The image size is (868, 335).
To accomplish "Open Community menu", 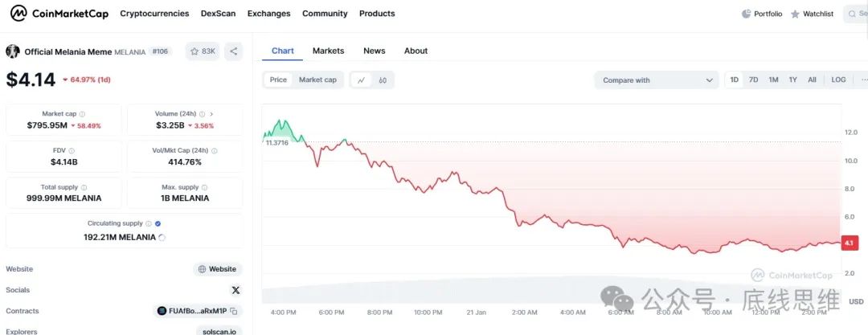I will pos(325,14).
